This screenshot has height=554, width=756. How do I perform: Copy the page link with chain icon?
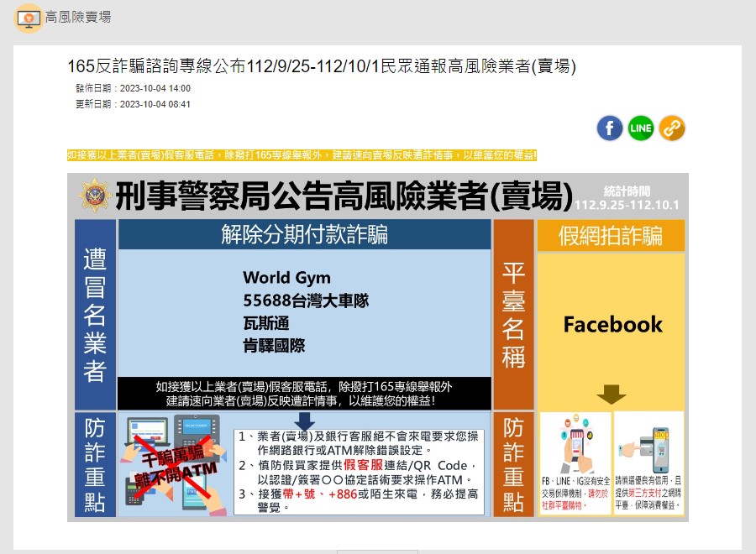pyautogui.click(x=672, y=128)
